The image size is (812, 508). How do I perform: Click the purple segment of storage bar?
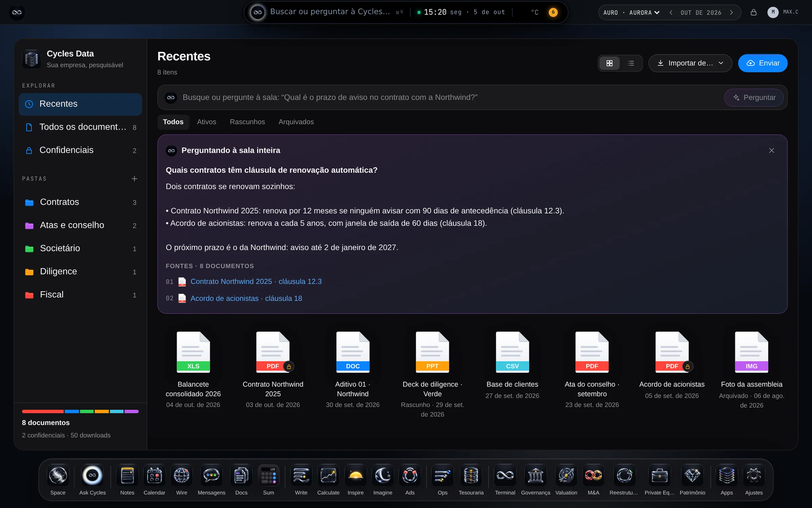131,411
